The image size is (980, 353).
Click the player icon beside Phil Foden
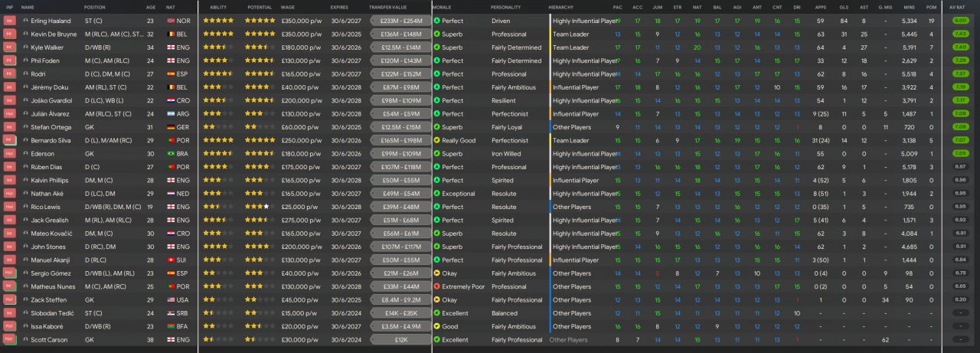[25, 60]
